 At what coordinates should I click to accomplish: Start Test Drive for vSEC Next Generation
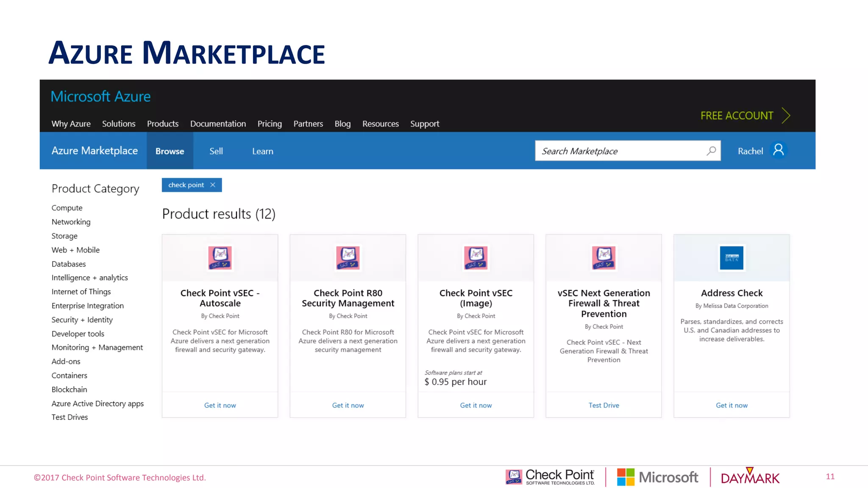click(x=604, y=405)
